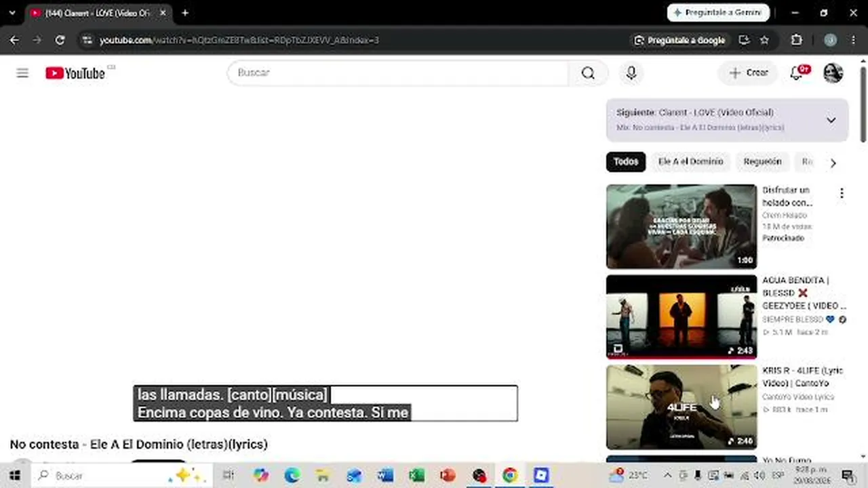Select the Todos filter chip
This screenshot has height=488, width=868.
click(626, 162)
